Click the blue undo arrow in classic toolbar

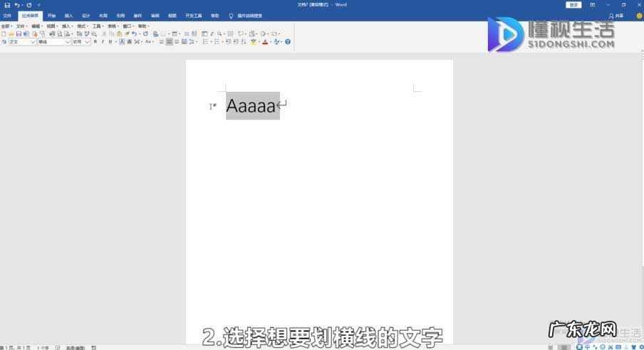pos(135,34)
